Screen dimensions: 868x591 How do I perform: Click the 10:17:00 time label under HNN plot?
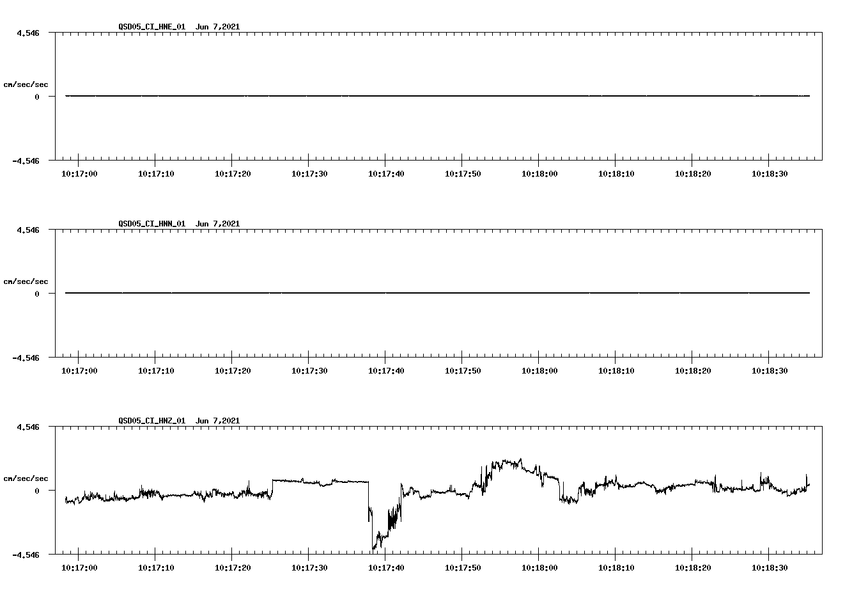pyautogui.click(x=79, y=371)
